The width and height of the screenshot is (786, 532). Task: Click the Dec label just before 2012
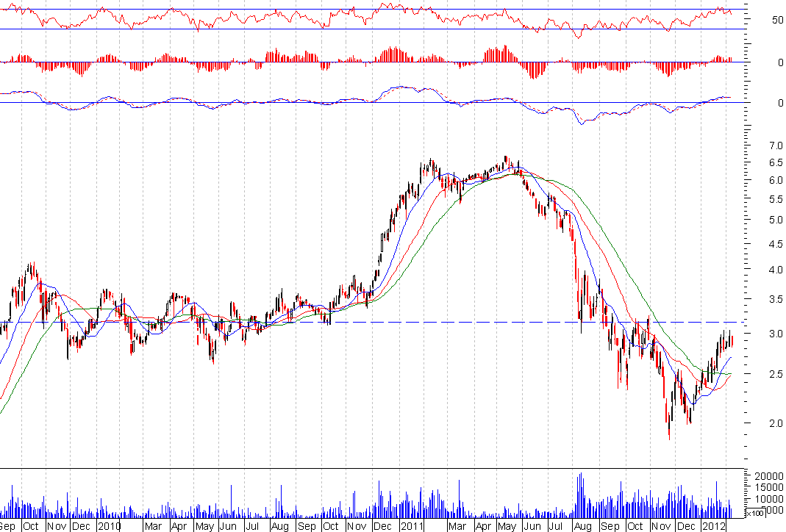(687, 526)
